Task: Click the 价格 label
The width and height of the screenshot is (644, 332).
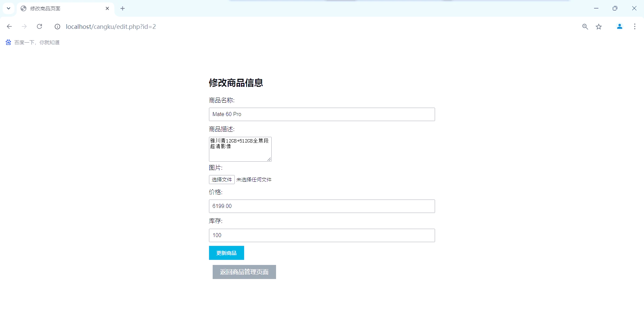Action: [x=216, y=192]
